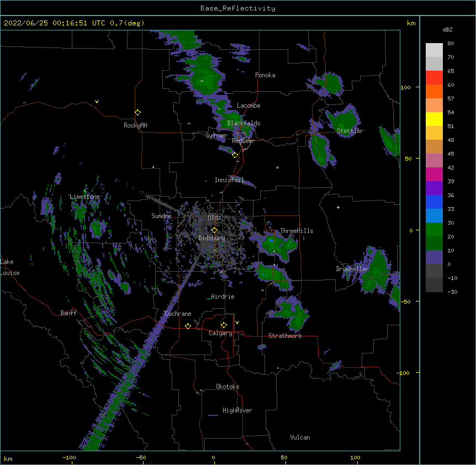Select the Olds label

tap(214, 218)
